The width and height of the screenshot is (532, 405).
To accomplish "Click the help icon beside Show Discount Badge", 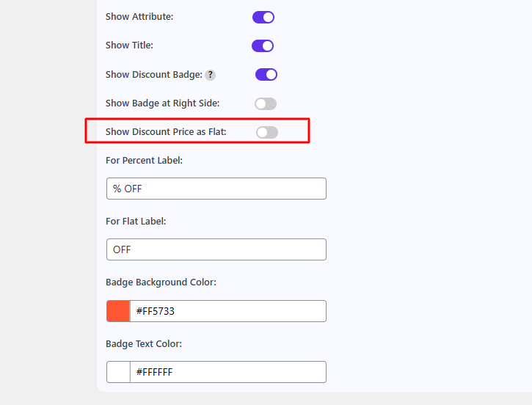I will click(210, 75).
